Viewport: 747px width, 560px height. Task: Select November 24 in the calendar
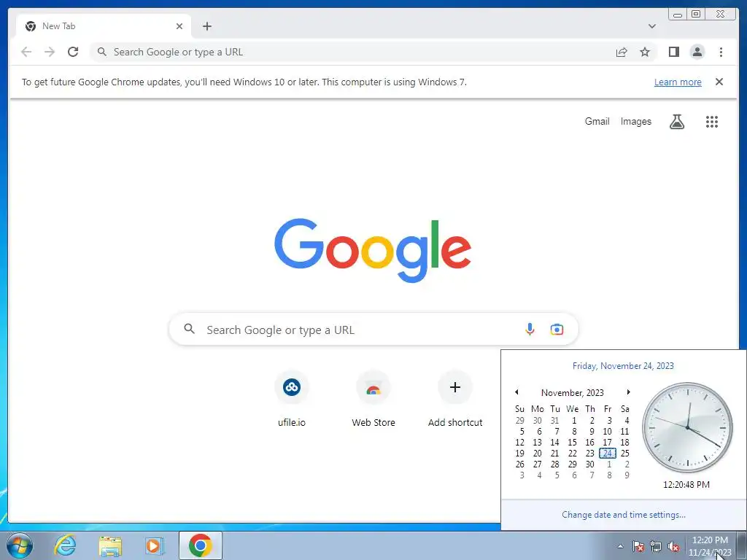[608, 453]
